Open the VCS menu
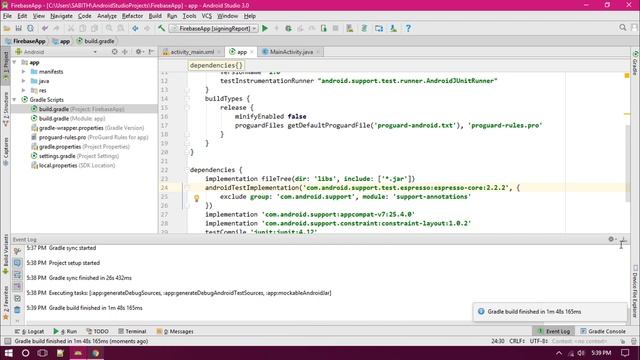Screen dimensions: 640x360 pos(207,16)
